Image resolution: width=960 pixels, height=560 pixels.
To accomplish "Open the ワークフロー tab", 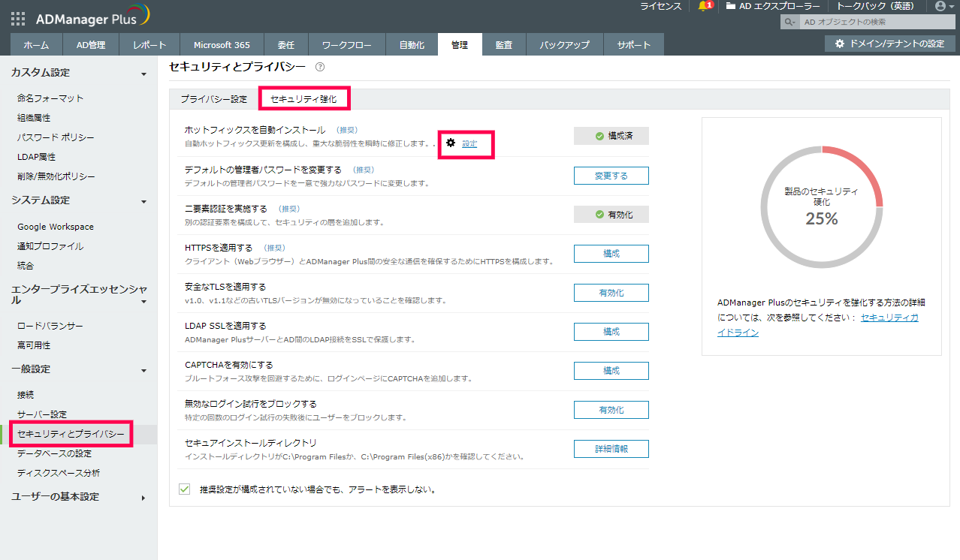I will coord(347,45).
